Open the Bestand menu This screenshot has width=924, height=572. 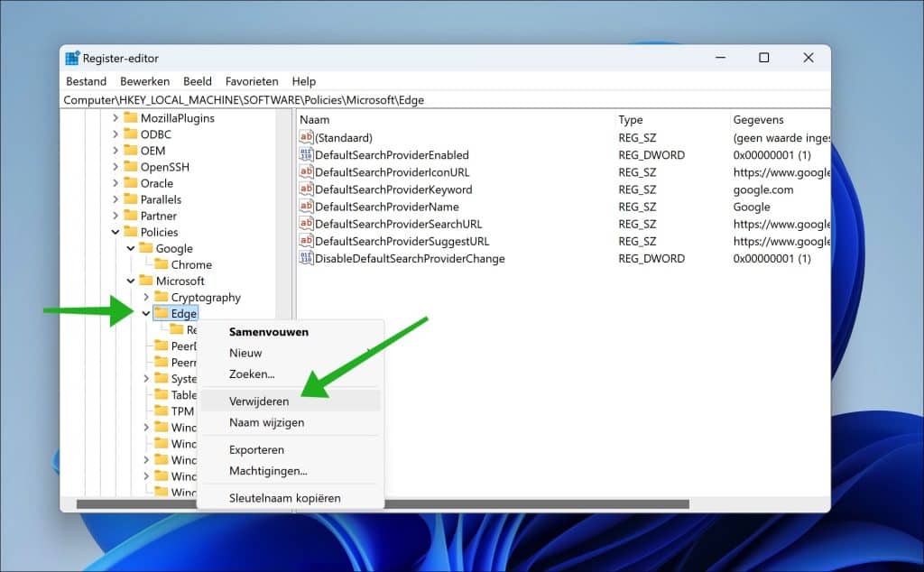86,81
